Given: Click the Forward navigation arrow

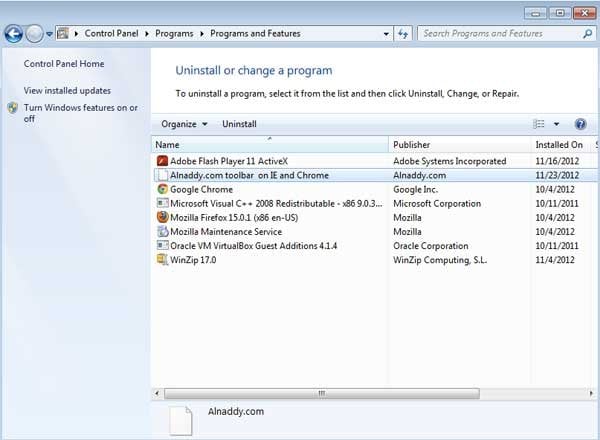Looking at the screenshot, I should coord(35,34).
